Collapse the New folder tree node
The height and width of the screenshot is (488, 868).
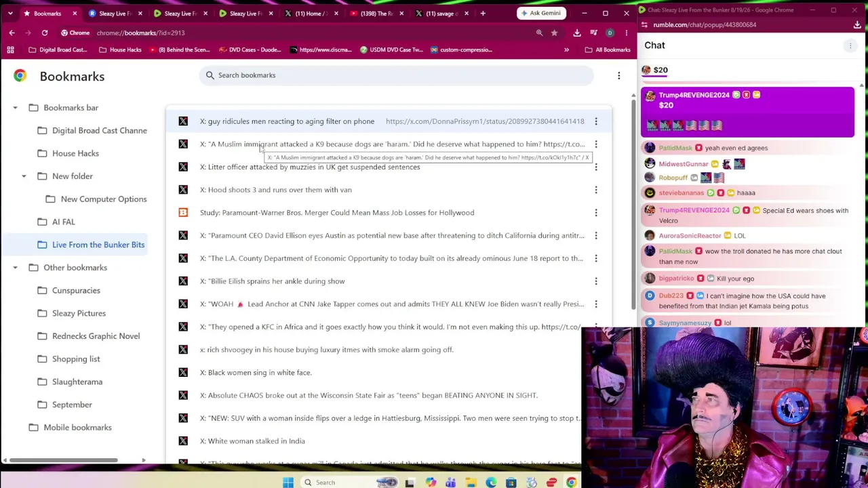[24, 176]
